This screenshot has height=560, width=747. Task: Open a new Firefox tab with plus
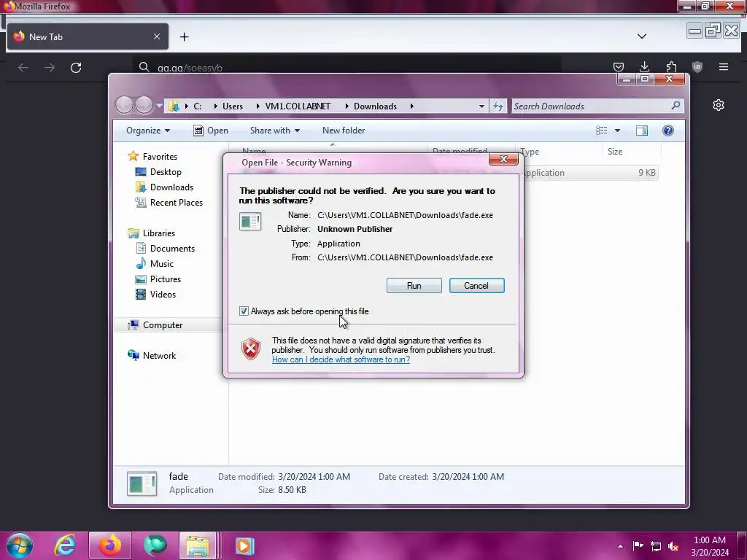tap(185, 36)
